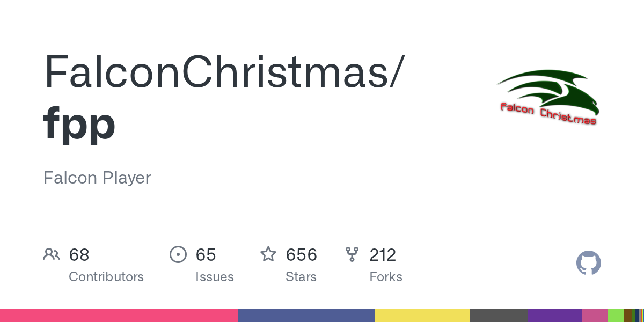Viewport: 644px width, 322px height.
Task: Click the Stars star icon
Action: coord(268,254)
